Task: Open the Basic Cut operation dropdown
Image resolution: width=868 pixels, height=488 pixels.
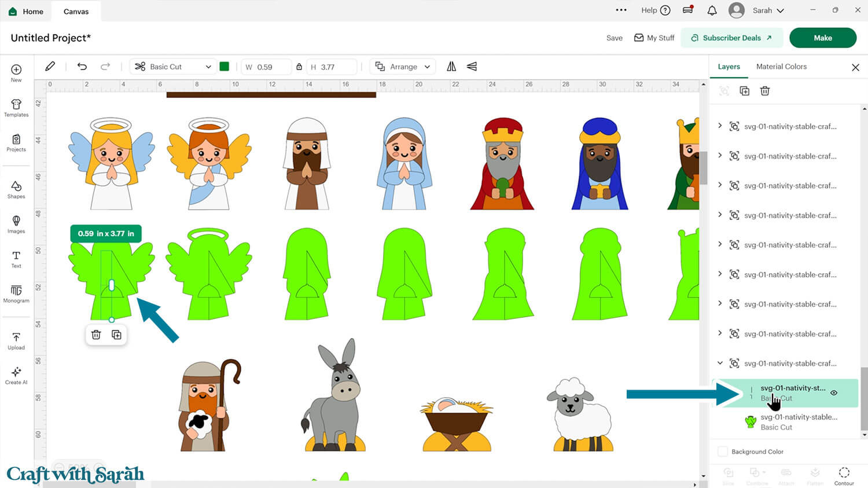Action: pyautogui.click(x=172, y=67)
